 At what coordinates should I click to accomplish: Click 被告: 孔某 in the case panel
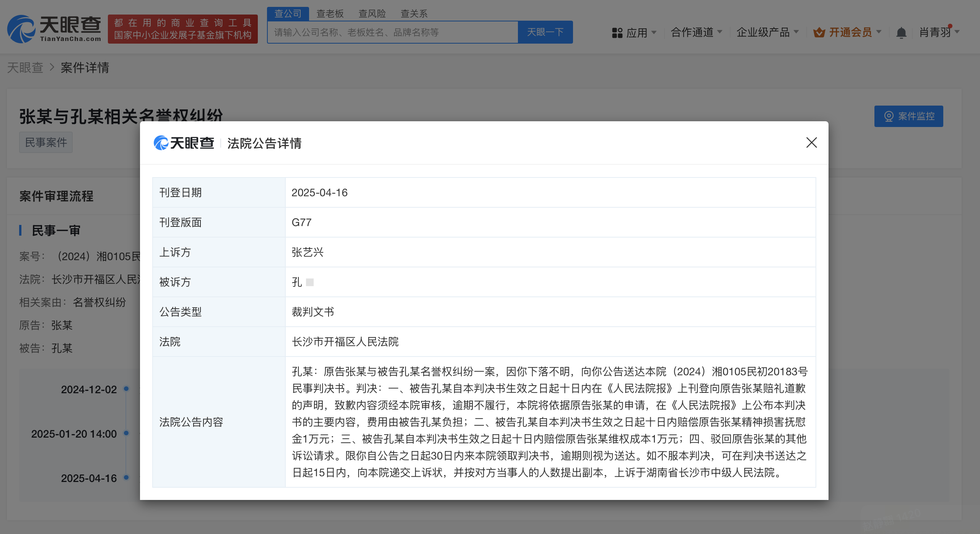coord(46,348)
